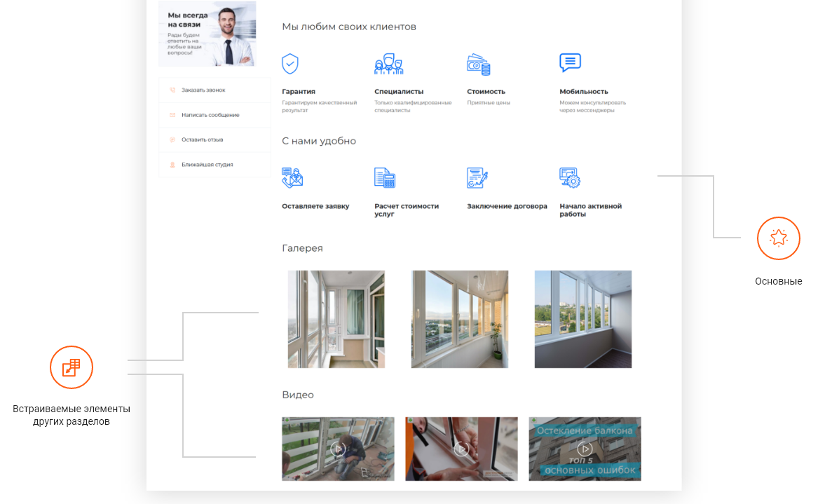This screenshot has width=832, height=504.
Task: Play the first video of balcony installation
Action: (338, 449)
